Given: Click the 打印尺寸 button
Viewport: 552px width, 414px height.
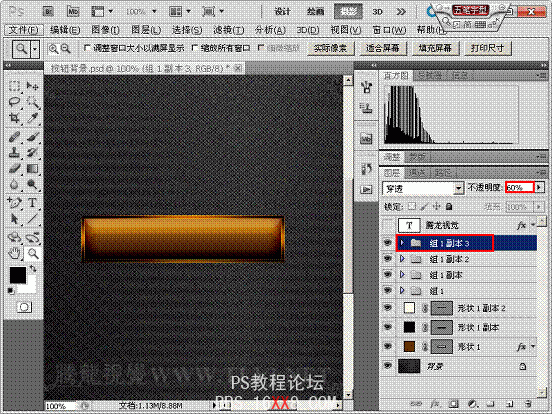Looking at the screenshot, I should pos(488,48).
